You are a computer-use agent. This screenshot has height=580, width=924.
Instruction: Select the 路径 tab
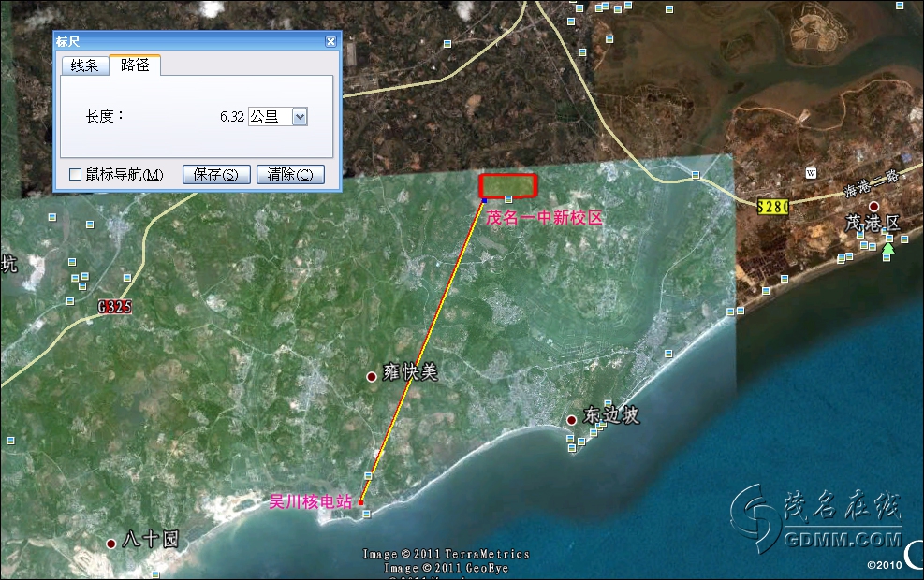(x=135, y=65)
